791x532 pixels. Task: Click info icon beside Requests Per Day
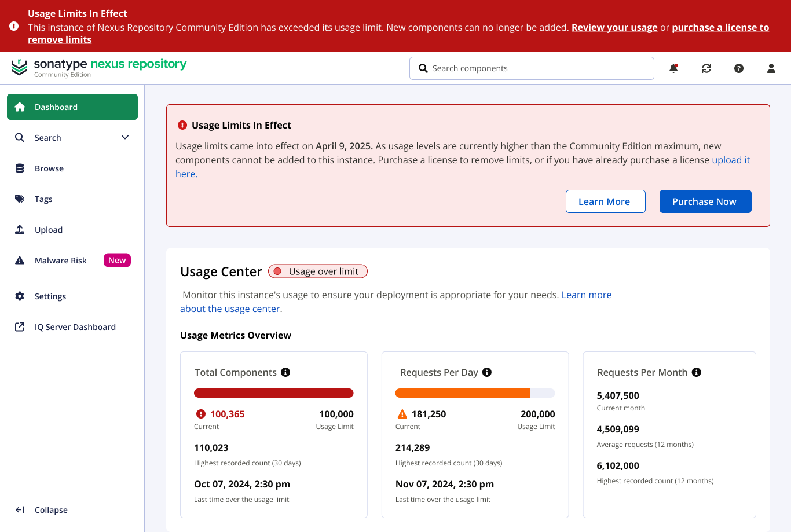[487, 372]
